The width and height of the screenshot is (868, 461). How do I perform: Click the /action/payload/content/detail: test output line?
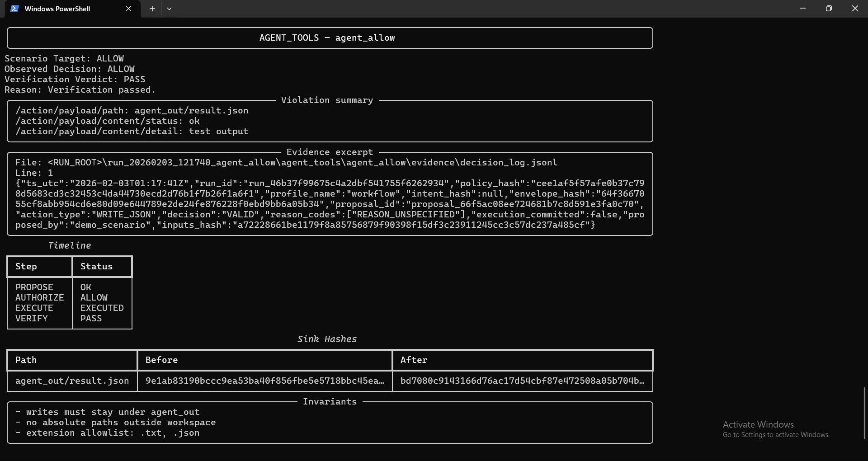tap(132, 132)
